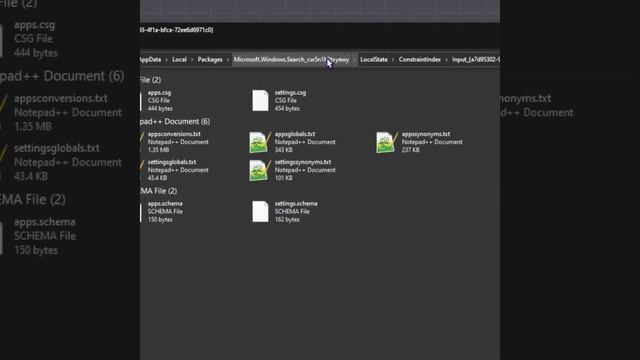Collapse the CSG File (2) group header

(151, 80)
